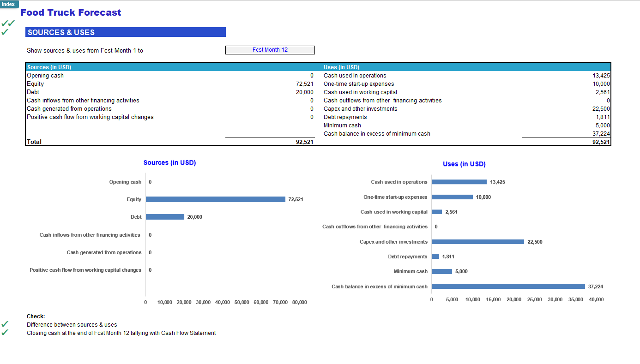Viewport: 640px width, 364px height.
Task: Click the Debt bar in the Sources chart
Action: 165,217
